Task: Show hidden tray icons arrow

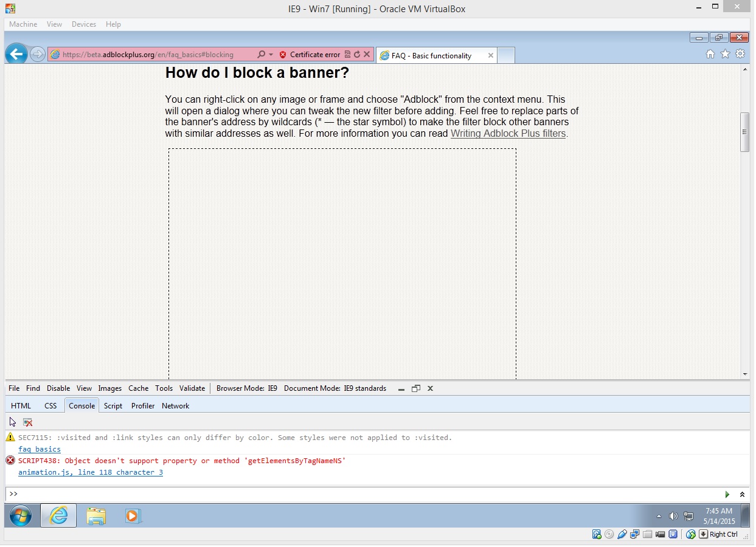Action: click(659, 517)
